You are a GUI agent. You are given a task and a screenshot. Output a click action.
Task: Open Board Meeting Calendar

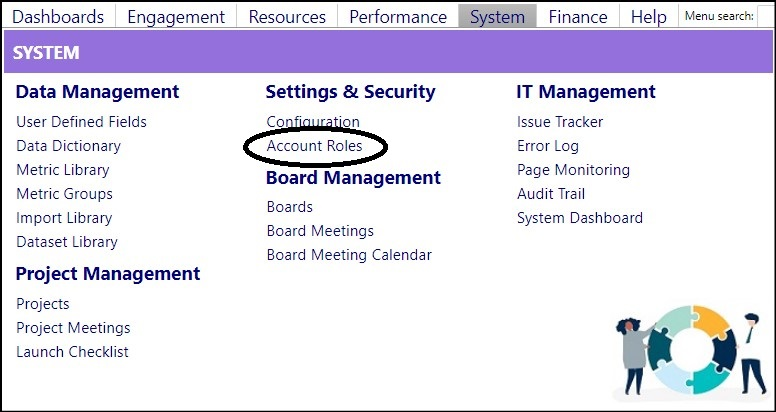pyautogui.click(x=349, y=255)
